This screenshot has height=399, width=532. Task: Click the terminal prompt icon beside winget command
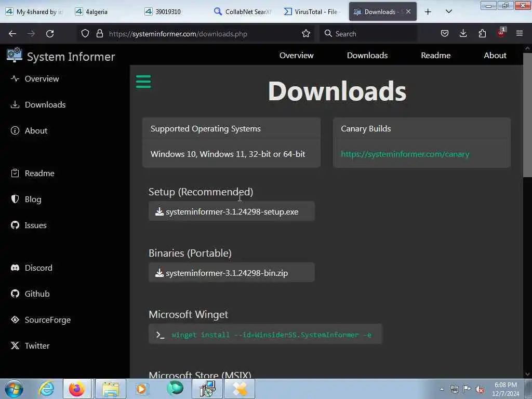coord(160,335)
